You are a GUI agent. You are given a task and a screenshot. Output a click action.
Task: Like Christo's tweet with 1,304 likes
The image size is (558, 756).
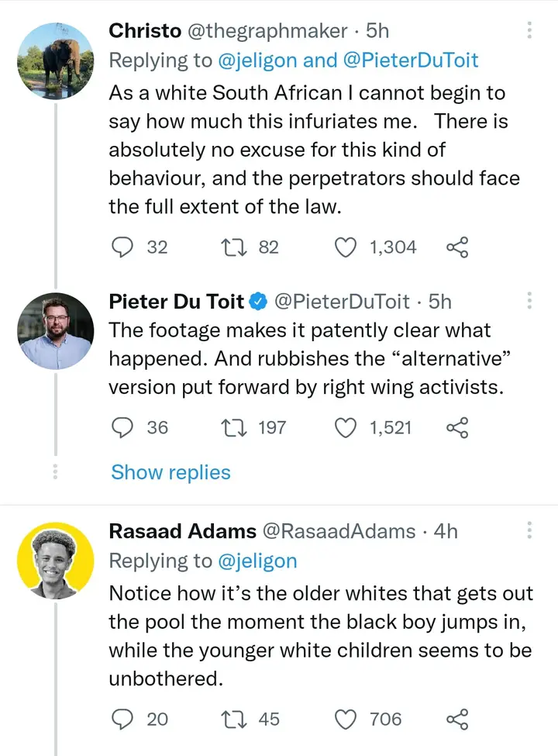[345, 247]
